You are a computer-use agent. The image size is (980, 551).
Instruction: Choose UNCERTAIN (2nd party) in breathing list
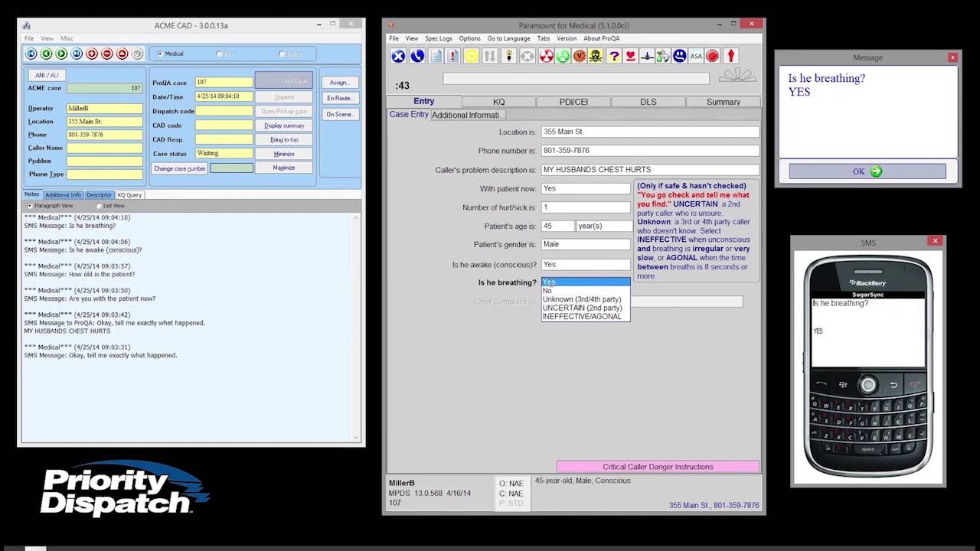pyautogui.click(x=586, y=308)
